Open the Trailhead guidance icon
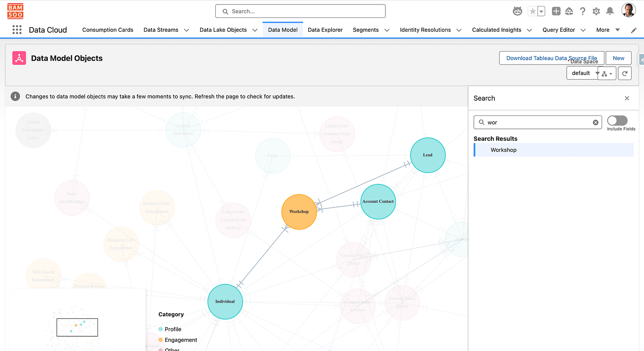This screenshot has width=644, height=351. tap(569, 12)
